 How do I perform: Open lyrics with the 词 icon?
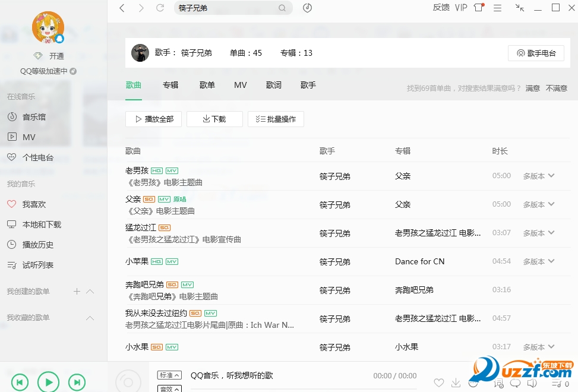[497, 383]
